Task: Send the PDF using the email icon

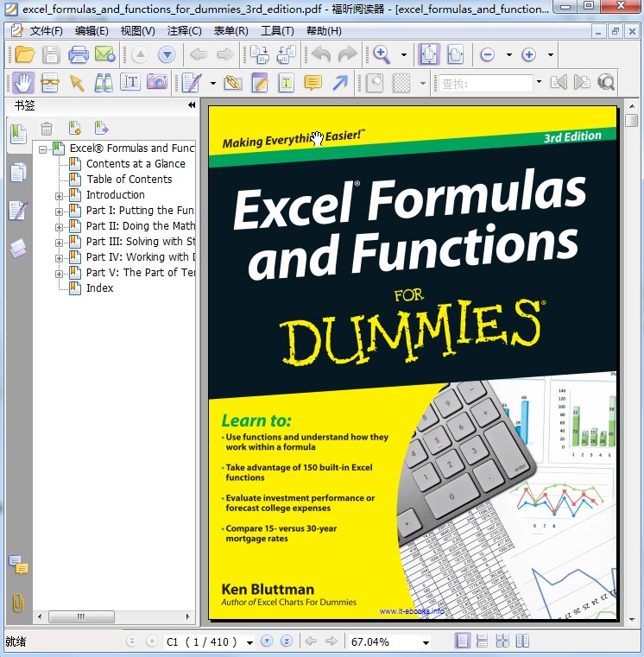Action: pos(104,54)
